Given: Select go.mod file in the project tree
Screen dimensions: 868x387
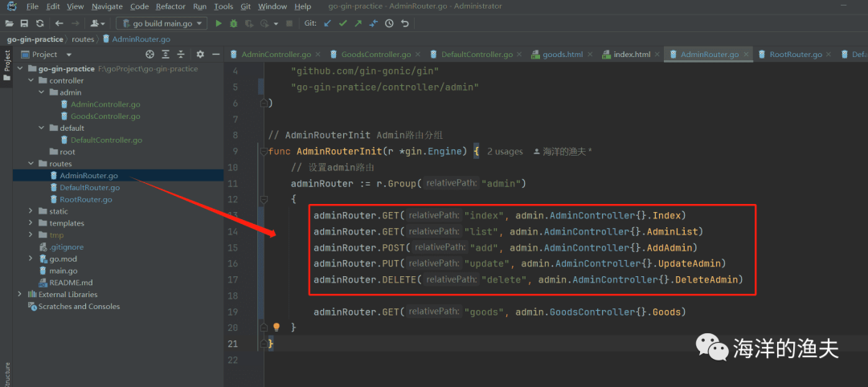Looking at the screenshot, I should (x=63, y=259).
